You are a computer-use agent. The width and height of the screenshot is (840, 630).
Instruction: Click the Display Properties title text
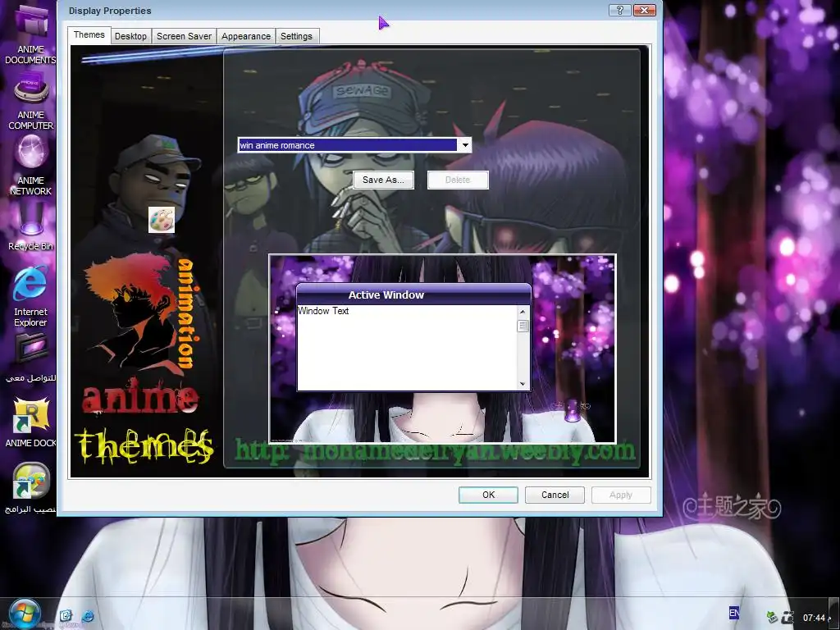(110, 11)
